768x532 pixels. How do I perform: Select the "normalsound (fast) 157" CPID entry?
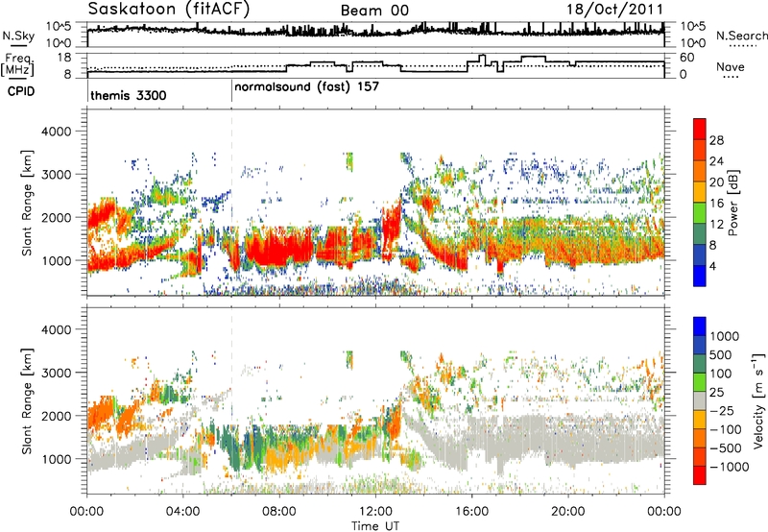tap(306, 87)
